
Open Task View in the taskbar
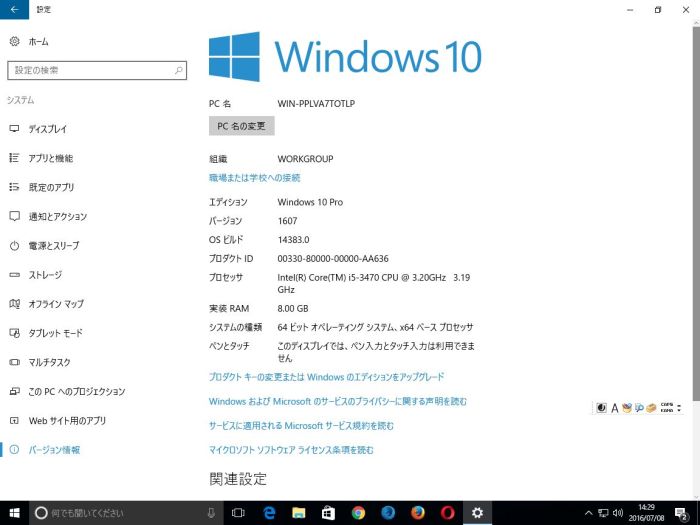(x=238, y=513)
